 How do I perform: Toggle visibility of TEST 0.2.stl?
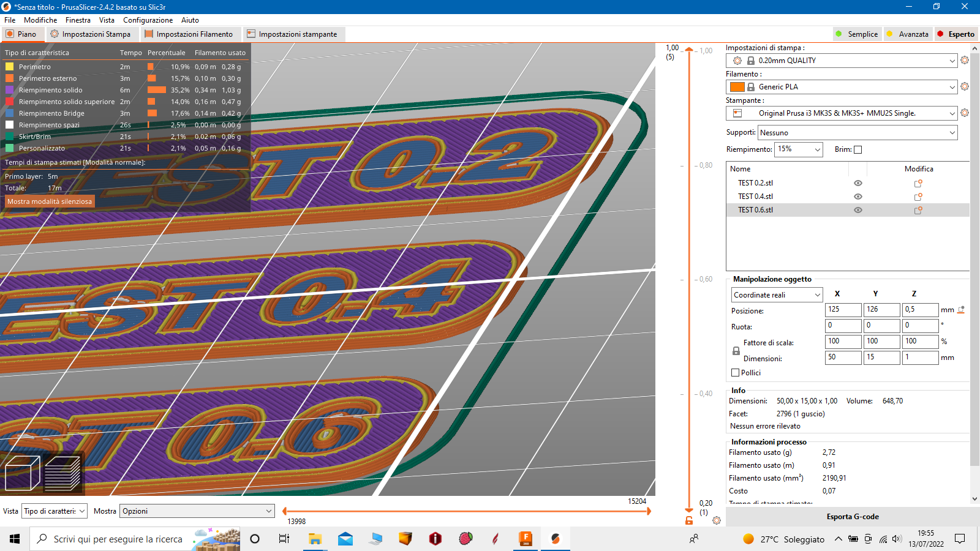[x=858, y=183]
